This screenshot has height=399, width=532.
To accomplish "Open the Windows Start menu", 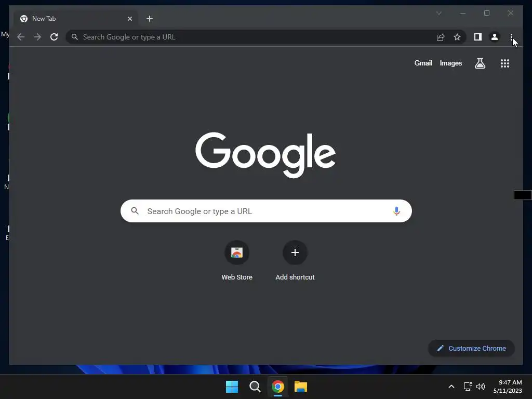I will 232,387.
